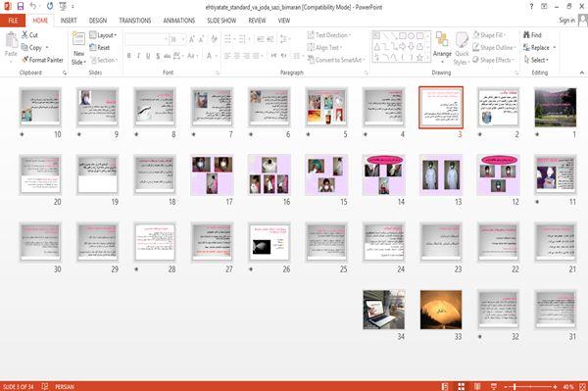The height and width of the screenshot is (391, 588).
Task: Select slide 13 thumbnail
Action: 441,174
